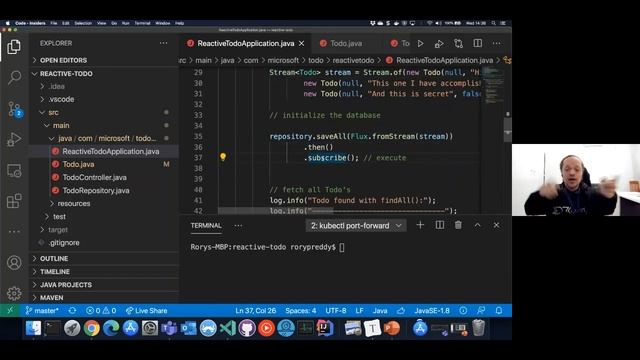Select the TERMINAL panel tab
This screenshot has width=640, height=360.
(x=206, y=225)
